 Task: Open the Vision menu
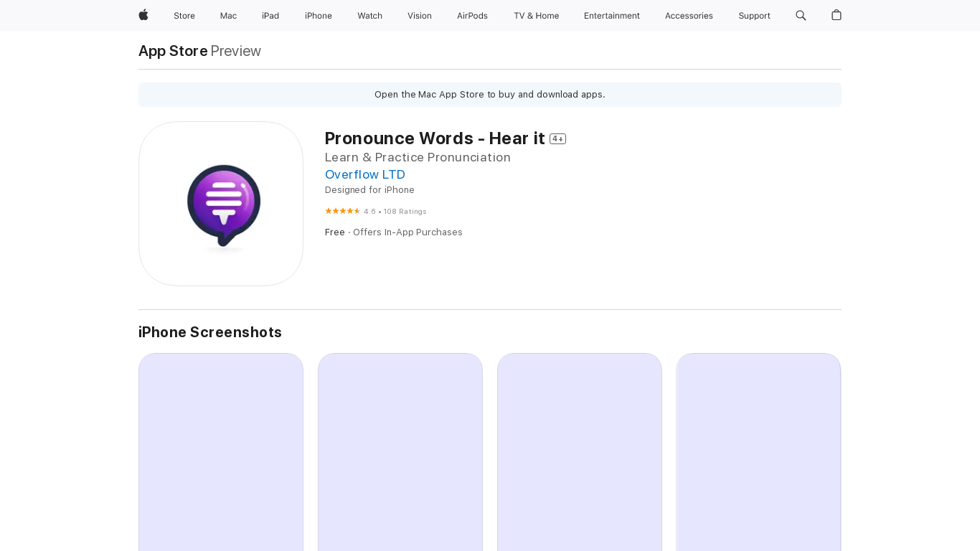(x=420, y=16)
